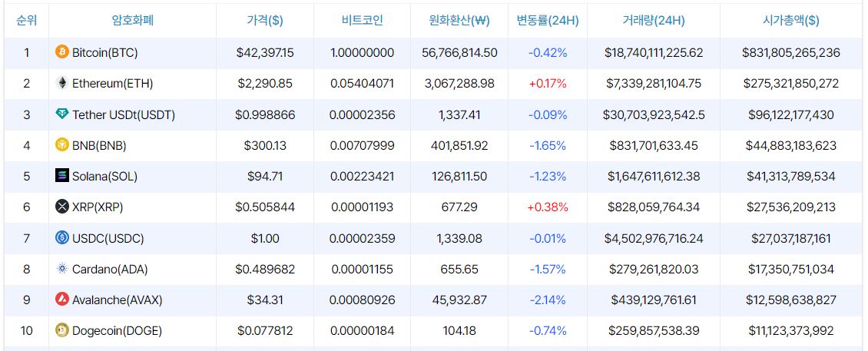The image size is (868, 351).
Task: Open the USDC(USDC) coin name
Action: 108,239
